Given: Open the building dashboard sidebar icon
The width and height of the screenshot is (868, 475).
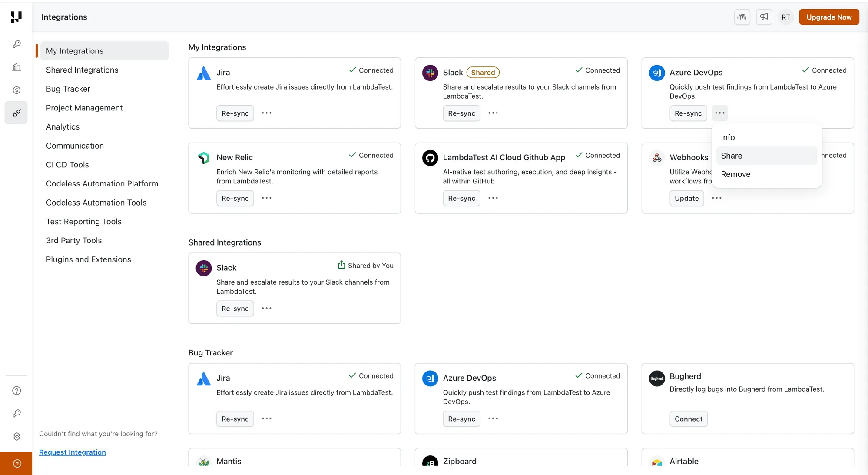Looking at the screenshot, I should (x=17, y=67).
